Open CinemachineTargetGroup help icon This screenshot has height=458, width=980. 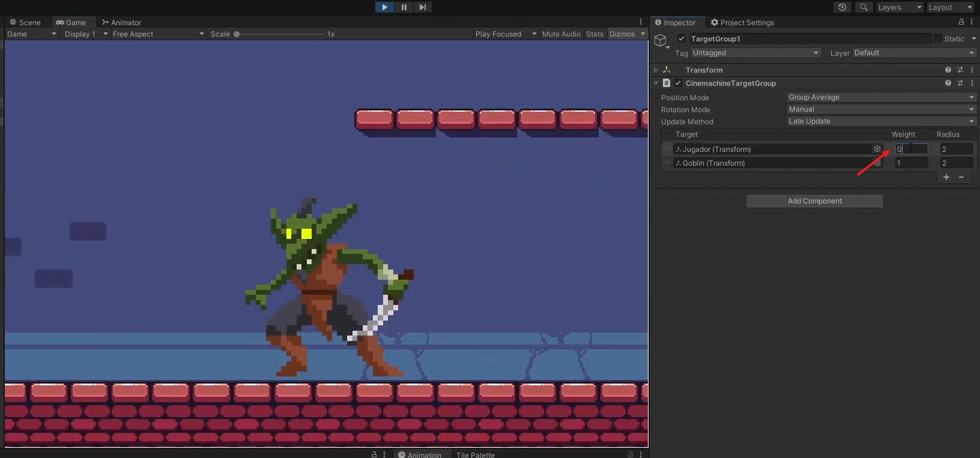tap(948, 83)
